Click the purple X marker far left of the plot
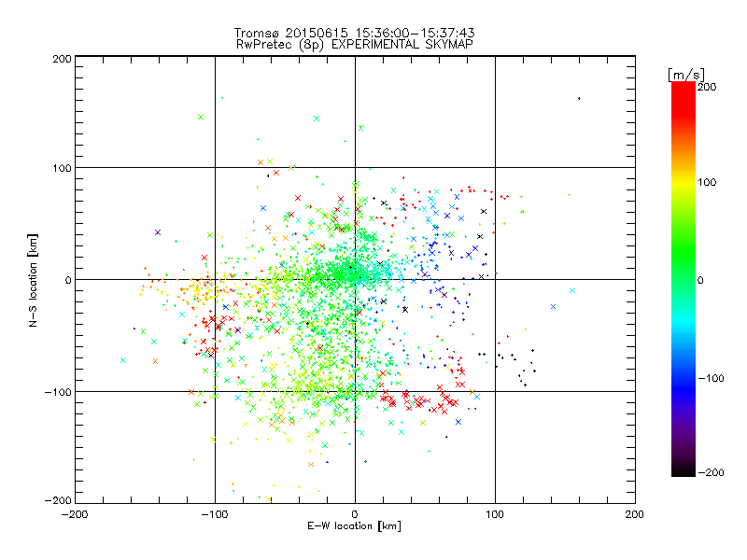 pos(158,232)
